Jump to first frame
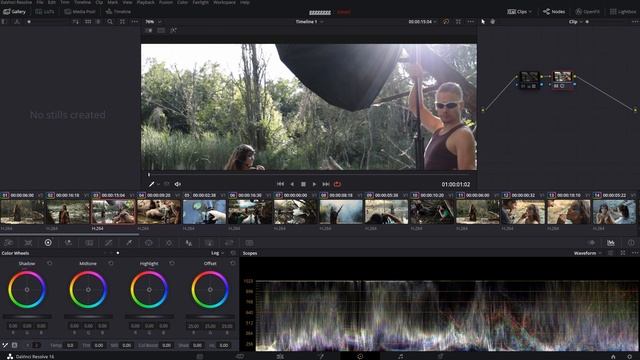 pyautogui.click(x=280, y=184)
